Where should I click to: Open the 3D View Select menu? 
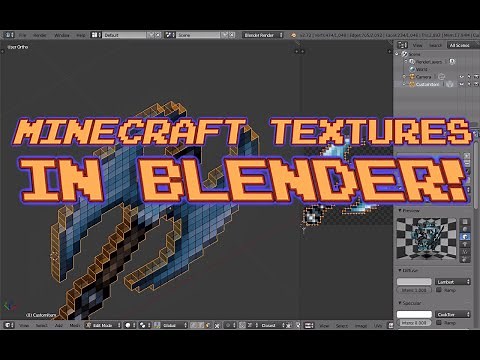coord(41,325)
